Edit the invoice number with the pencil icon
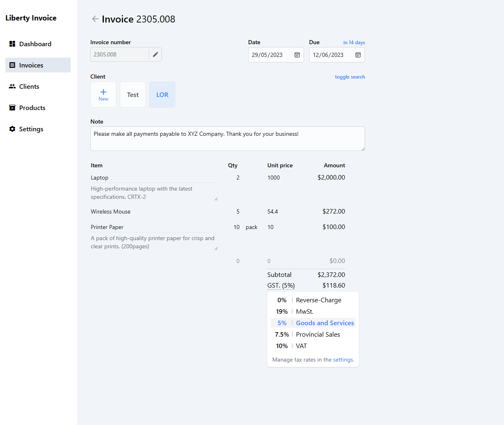Screen dimensions: 504x425 click(155, 54)
